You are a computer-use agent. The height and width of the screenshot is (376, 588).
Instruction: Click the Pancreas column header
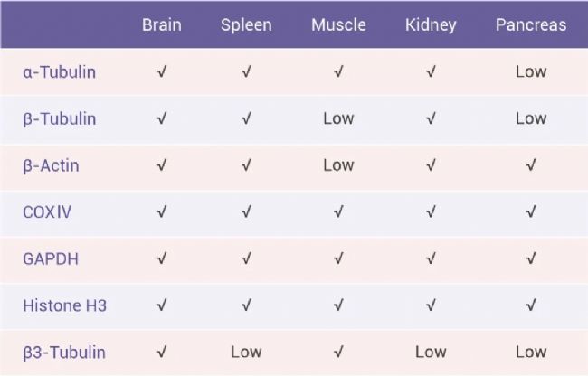(531, 24)
